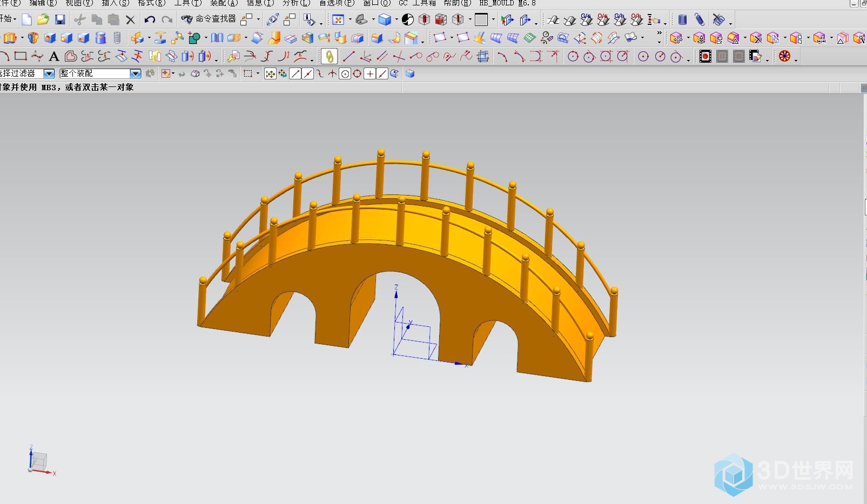
Task: Toggle Arc Center snap
Action: pos(345,74)
